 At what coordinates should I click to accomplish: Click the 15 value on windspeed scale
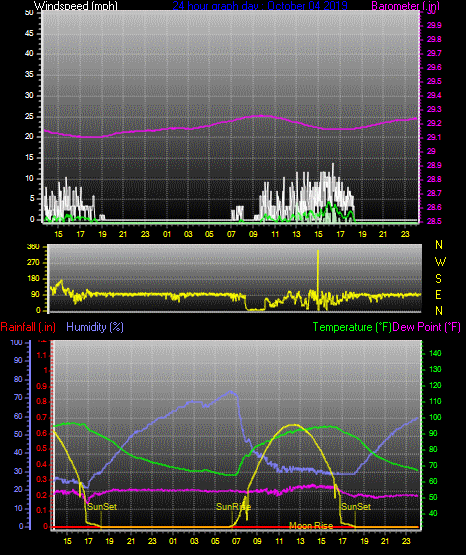click(29, 158)
